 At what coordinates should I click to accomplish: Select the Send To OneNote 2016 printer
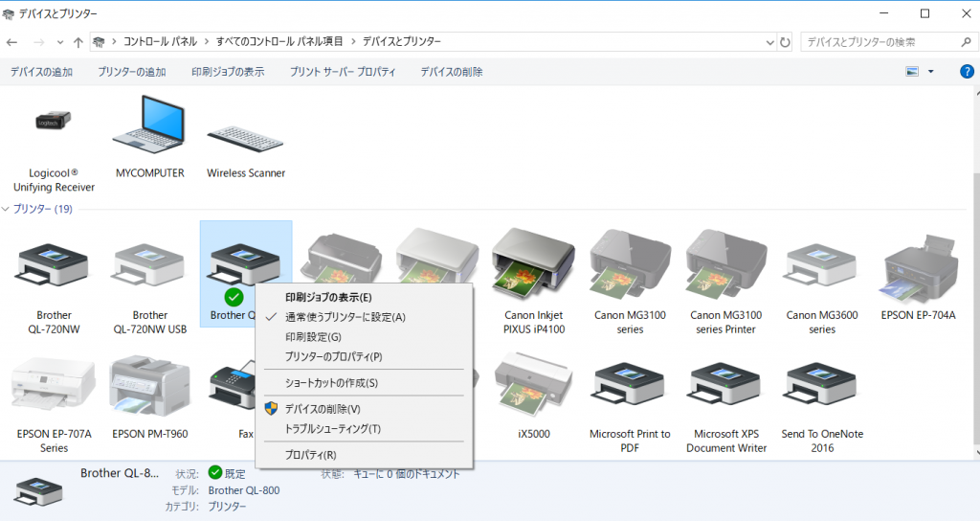pyautogui.click(x=822, y=383)
